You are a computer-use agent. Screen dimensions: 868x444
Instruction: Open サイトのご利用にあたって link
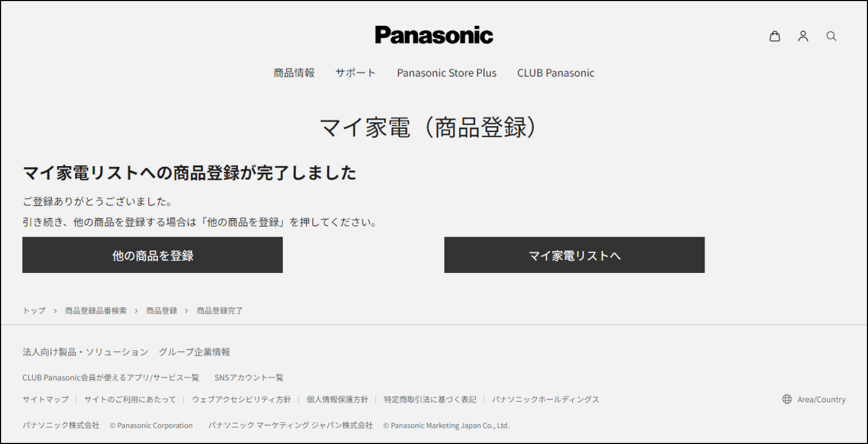pos(130,399)
